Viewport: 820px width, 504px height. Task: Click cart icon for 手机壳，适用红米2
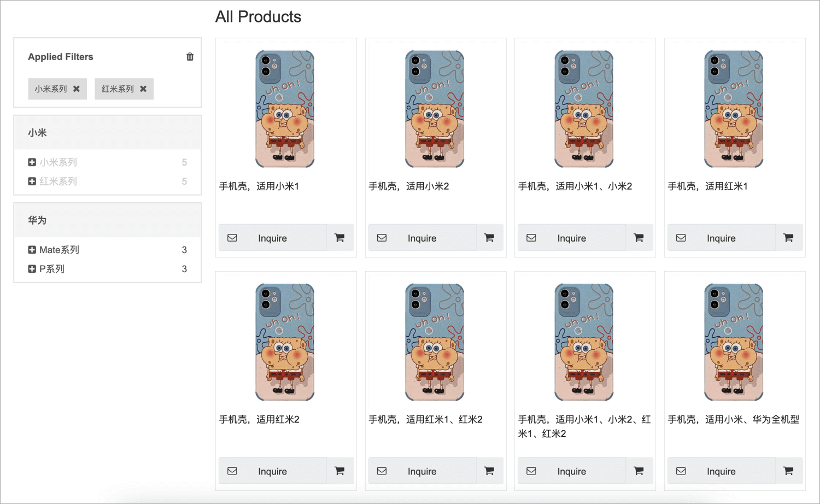(339, 471)
